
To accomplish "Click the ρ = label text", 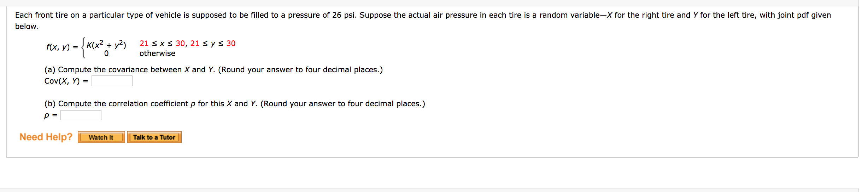I will click(x=51, y=115).
